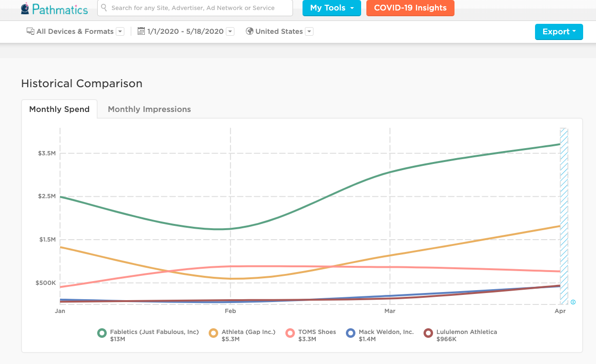Click the devices and formats icon
Screen dimensions: 596x364
tap(30, 31)
